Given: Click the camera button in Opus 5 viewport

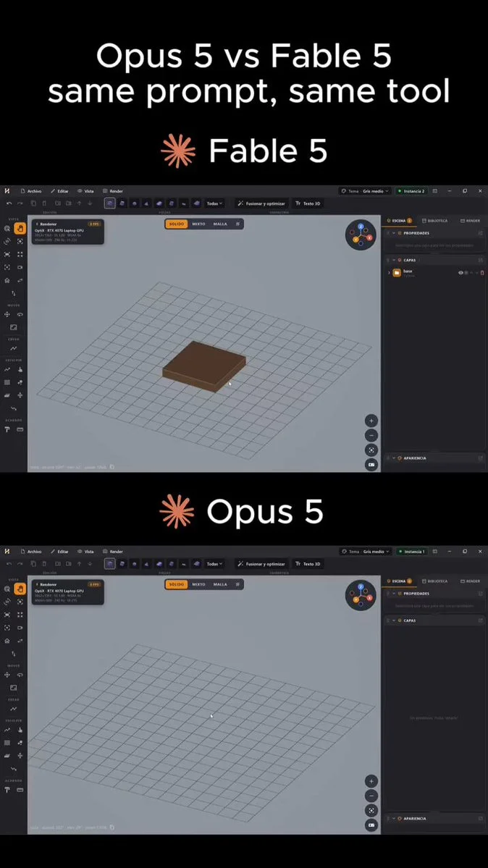Looking at the screenshot, I should [371, 825].
